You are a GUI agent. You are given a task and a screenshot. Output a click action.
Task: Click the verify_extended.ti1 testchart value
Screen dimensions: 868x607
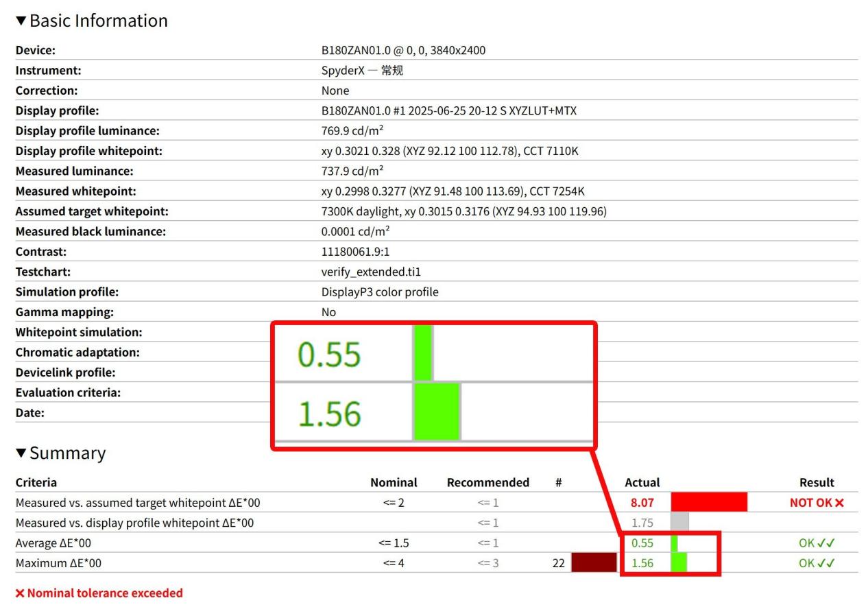[x=371, y=272]
